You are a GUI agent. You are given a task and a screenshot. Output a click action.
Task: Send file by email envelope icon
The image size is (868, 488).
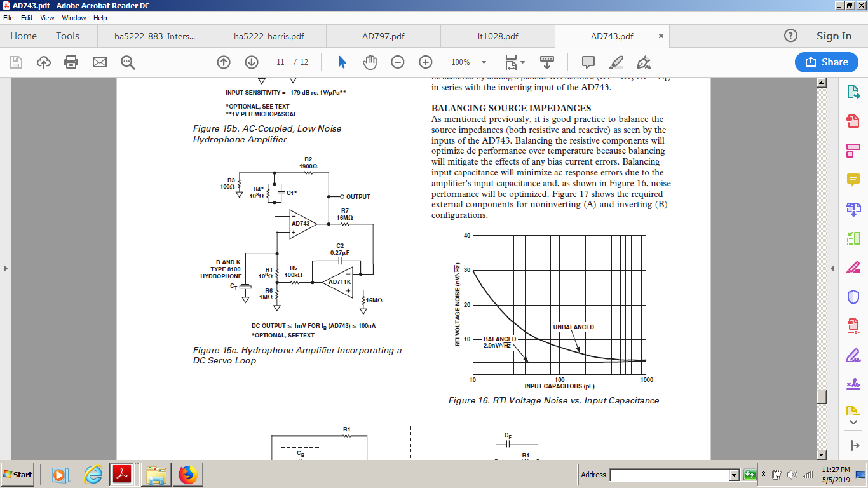[x=99, y=62]
